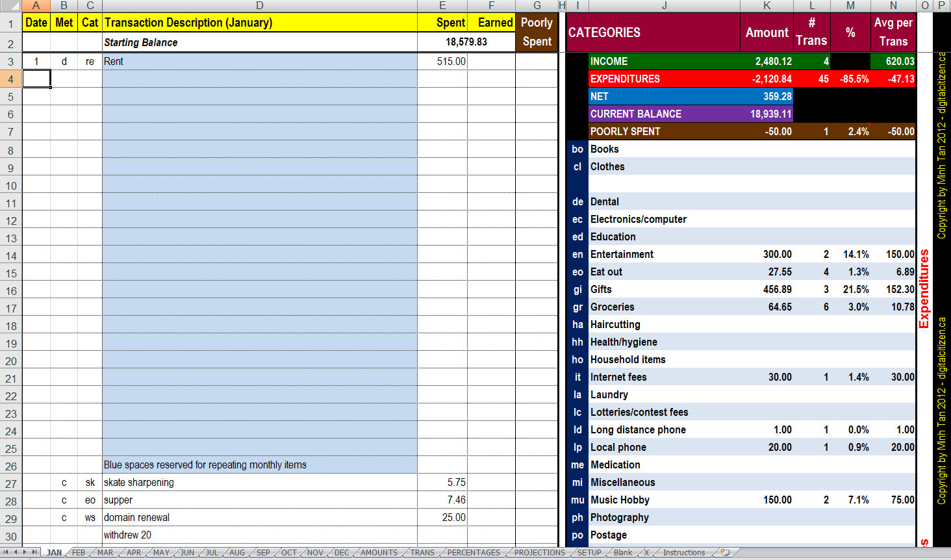Click the Spent column header cell
The image size is (951, 560).
(442, 23)
